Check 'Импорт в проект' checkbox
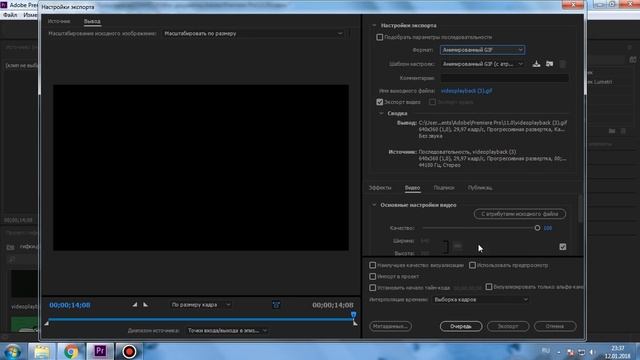Screen dimensions: 640x360 [x=373, y=276]
